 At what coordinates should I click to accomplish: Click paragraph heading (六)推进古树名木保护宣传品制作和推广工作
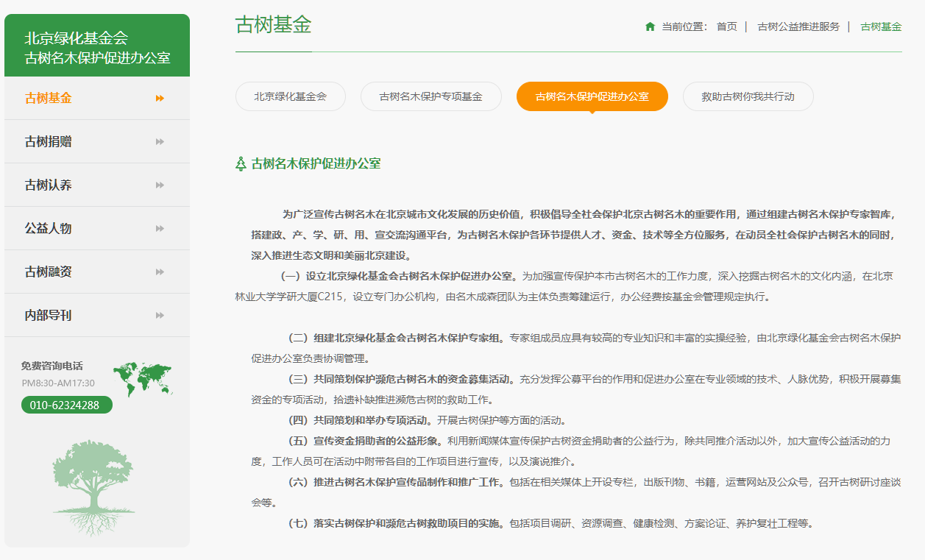395,483
